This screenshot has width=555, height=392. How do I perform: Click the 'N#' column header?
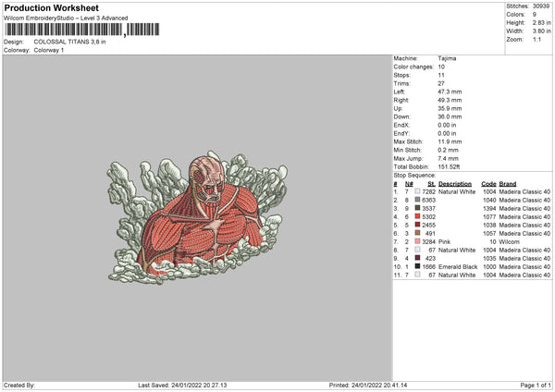pos(409,184)
